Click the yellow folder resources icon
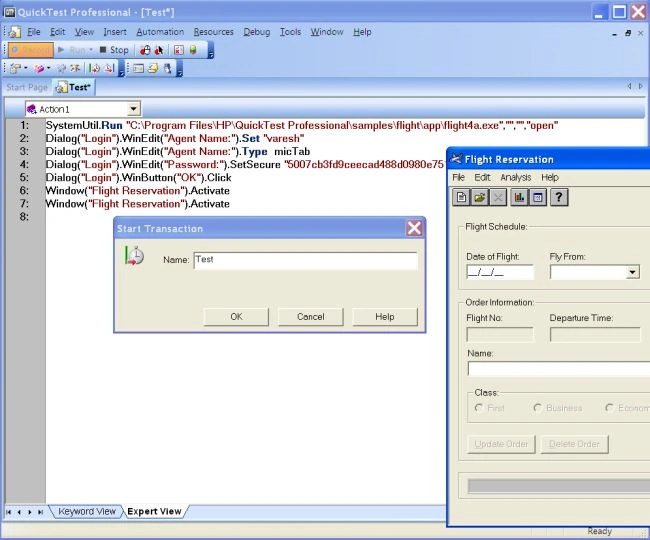 pos(153,68)
